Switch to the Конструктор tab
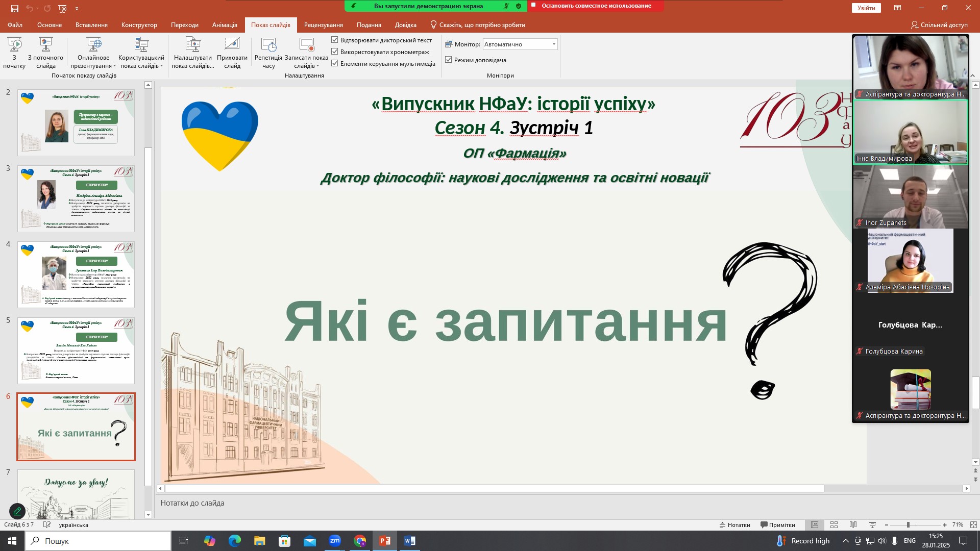 (x=139, y=25)
